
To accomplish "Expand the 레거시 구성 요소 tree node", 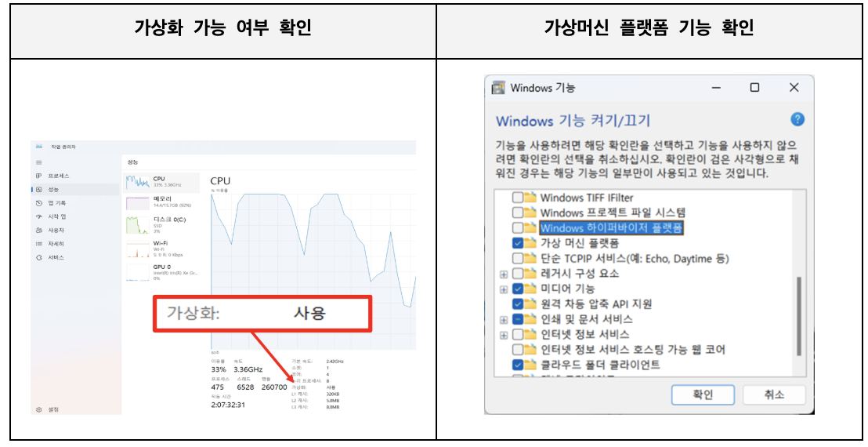I will [504, 274].
